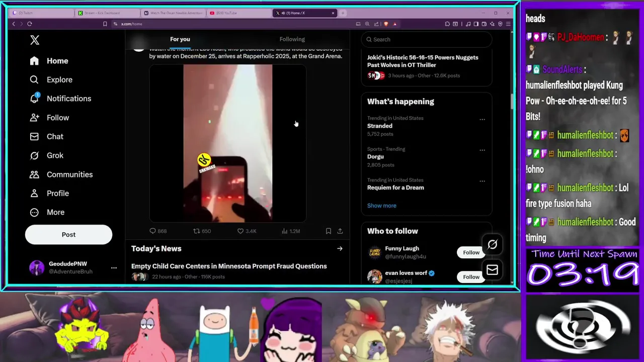
Task: Switch to the Kick Dashboard tab
Action: tap(108, 13)
